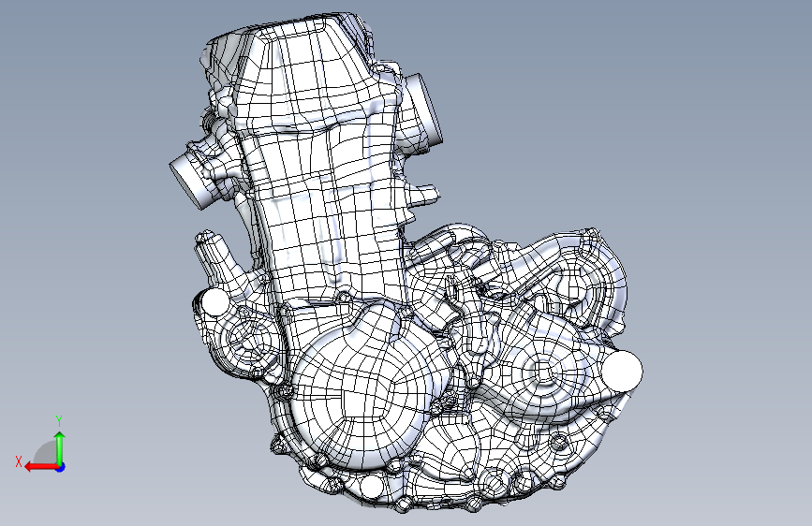The width and height of the screenshot is (812, 526).
Task: Click the red X axis arrow of triad
Action: (x=41, y=467)
